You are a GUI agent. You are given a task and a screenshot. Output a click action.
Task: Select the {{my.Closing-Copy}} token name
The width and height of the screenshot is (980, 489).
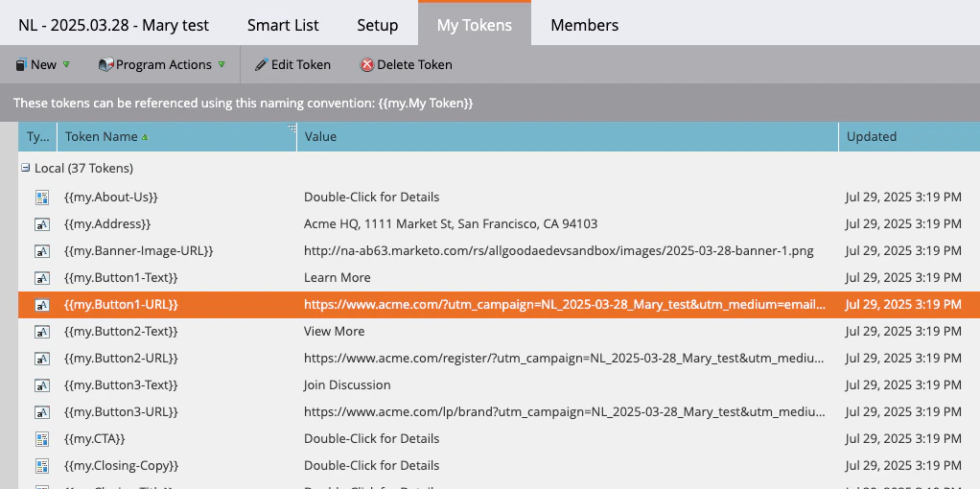point(121,466)
